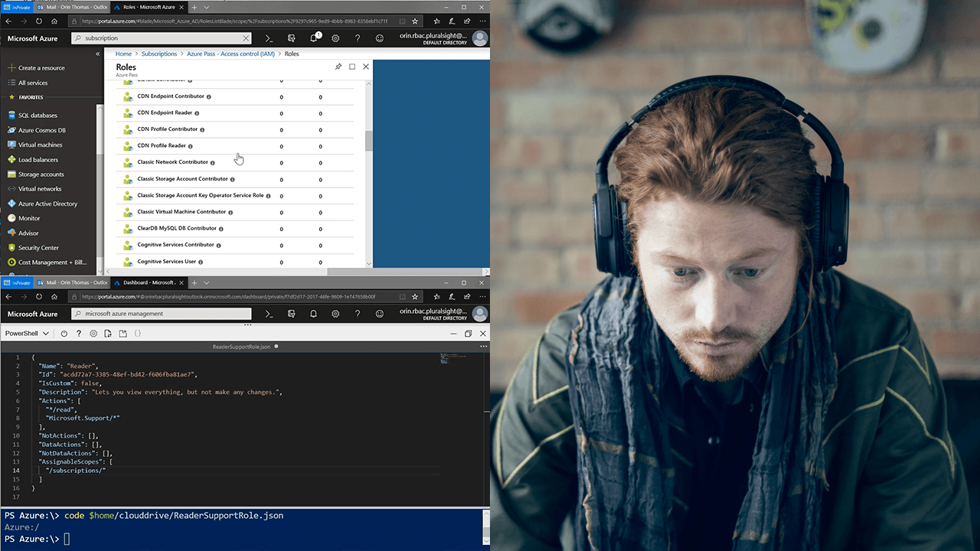Click Create a resource
The width and height of the screenshot is (980, 551).
point(44,67)
